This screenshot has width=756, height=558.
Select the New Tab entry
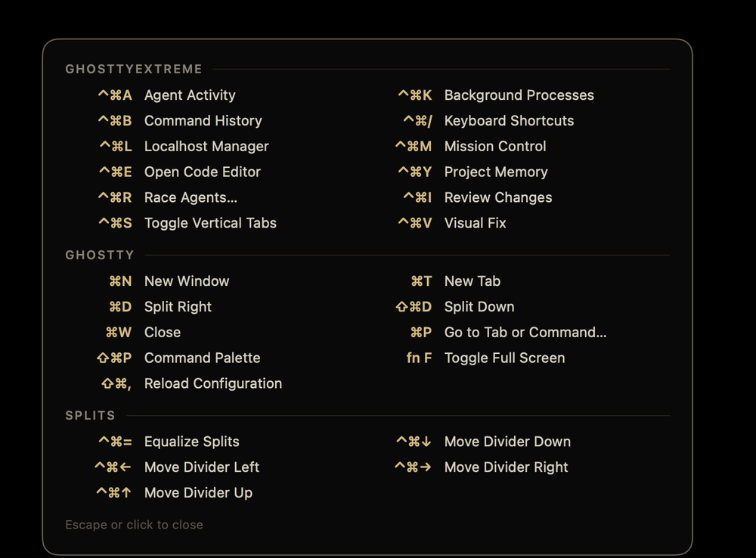(456, 281)
